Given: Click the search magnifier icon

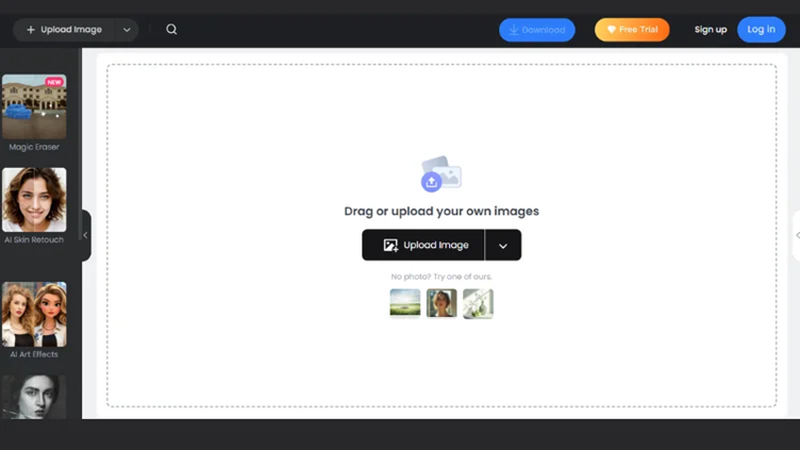Looking at the screenshot, I should point(171,30).
